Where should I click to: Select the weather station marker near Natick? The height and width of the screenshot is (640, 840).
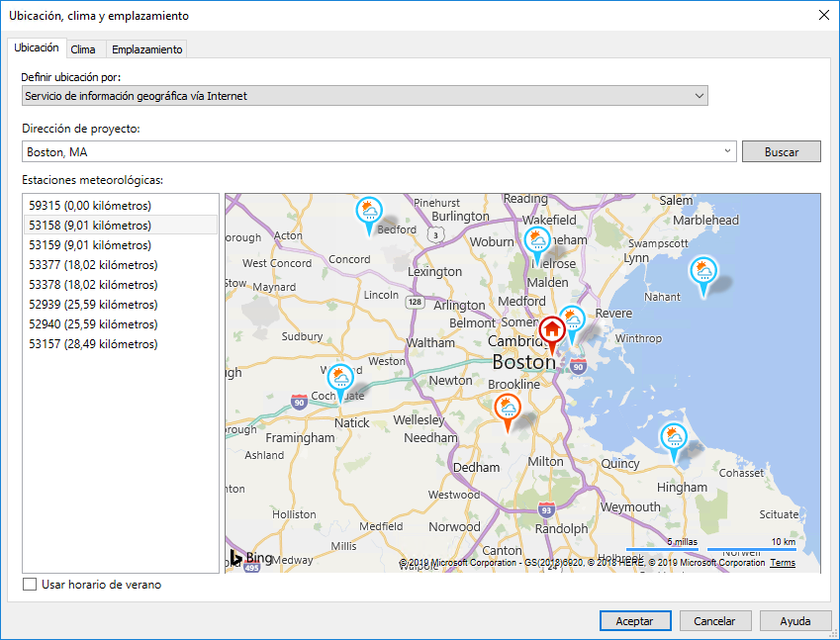point(341,379)
